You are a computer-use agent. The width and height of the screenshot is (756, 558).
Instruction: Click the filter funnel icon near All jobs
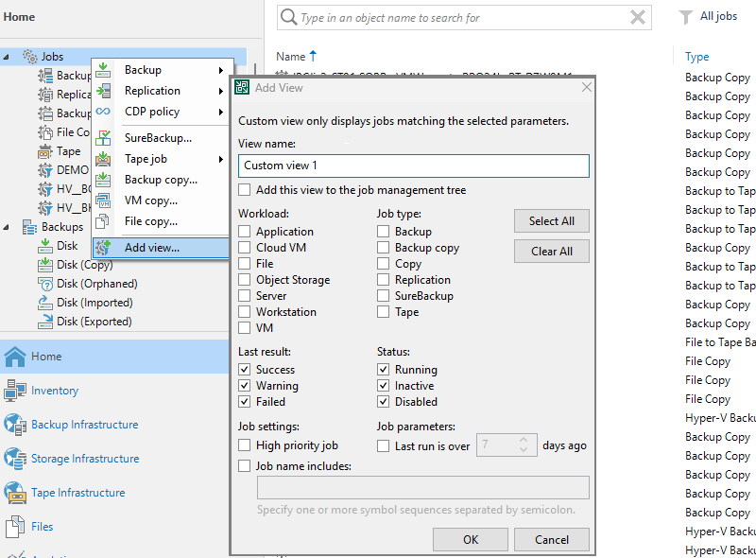(686, 17)
